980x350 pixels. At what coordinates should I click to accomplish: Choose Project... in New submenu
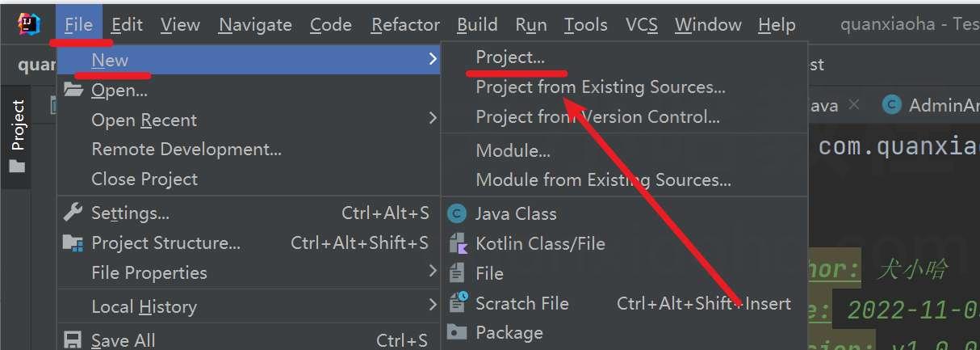[510, 57]
